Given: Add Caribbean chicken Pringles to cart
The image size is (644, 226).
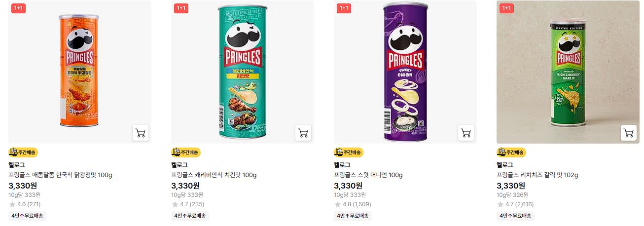Looking at the screenshot, I should 303,133.
